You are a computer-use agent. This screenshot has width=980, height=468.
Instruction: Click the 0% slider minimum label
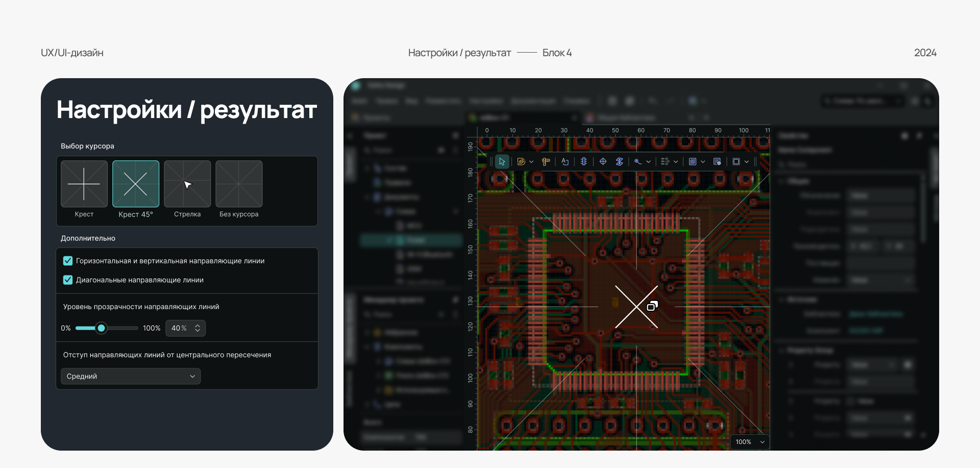[66, 328]
